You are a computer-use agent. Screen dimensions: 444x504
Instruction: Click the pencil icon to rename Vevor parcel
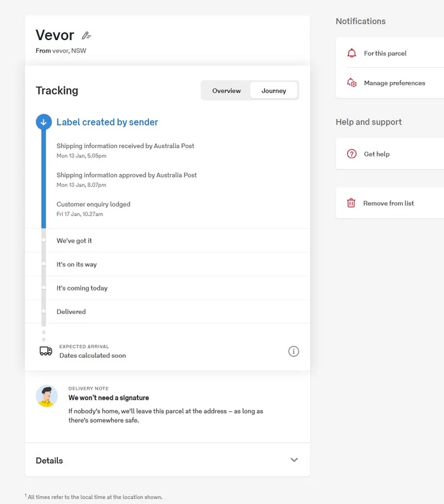point(86,36)
